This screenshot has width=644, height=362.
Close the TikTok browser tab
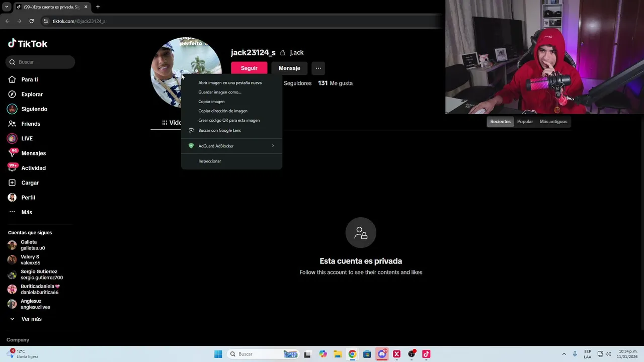(86, 7)
